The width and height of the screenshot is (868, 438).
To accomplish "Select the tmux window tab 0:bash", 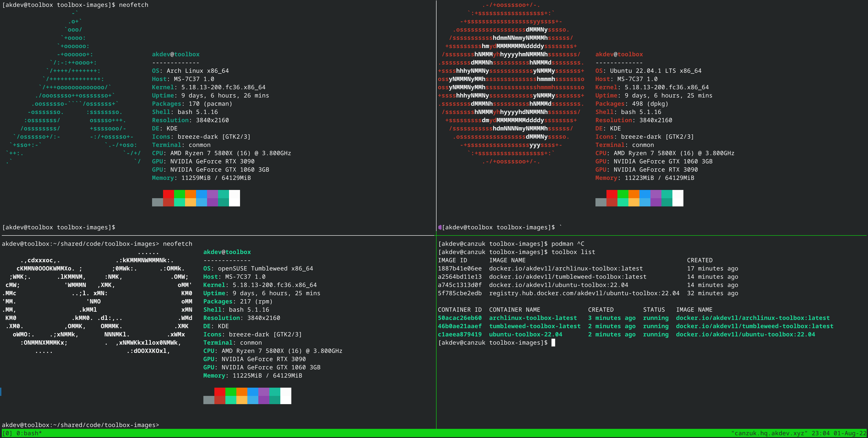I will click(x=29, y=433).
